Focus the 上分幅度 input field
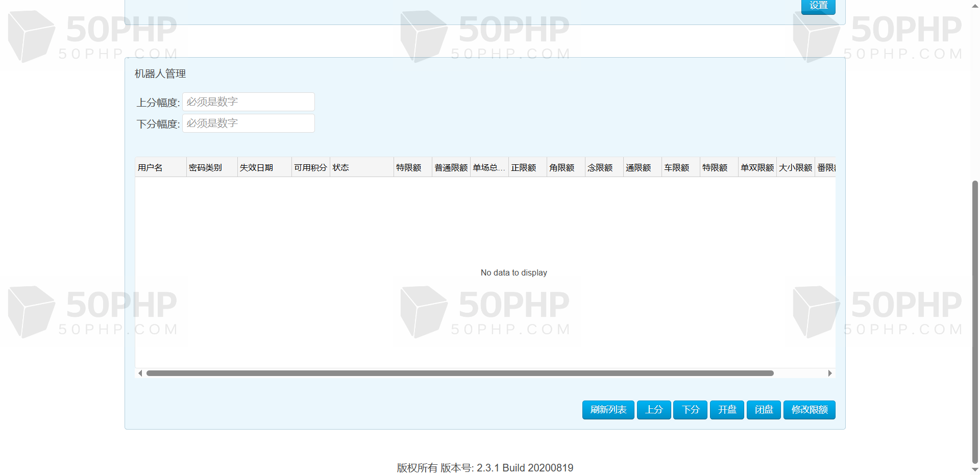This screenshot has width=980, height=475. [x=249, y=102]
